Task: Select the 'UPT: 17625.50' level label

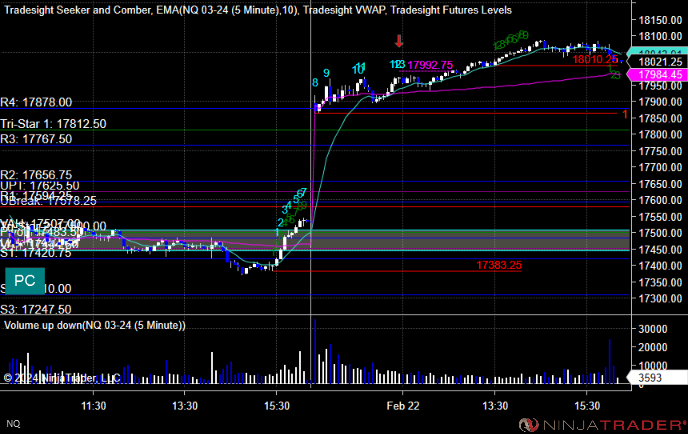Action: point(40,186)
